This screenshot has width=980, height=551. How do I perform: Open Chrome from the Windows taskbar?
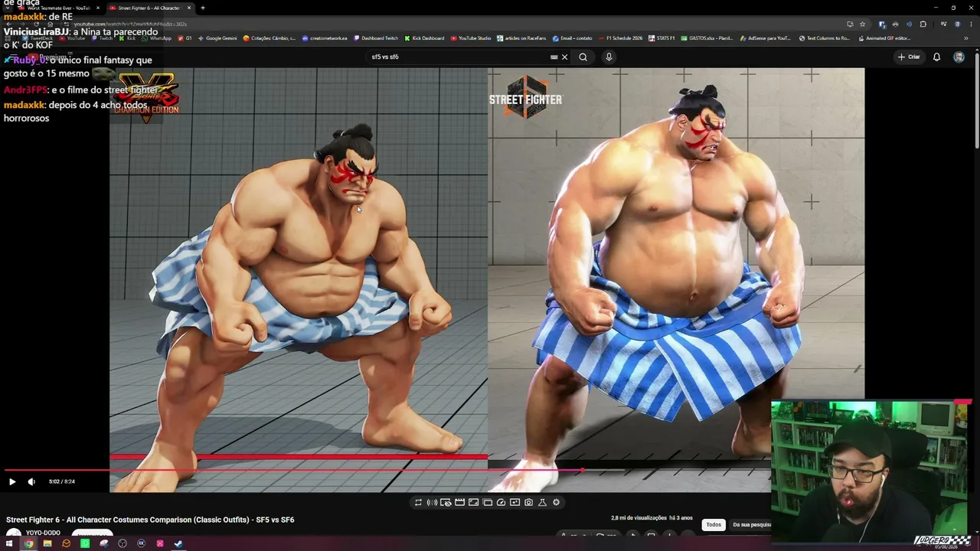coord(28,543)
